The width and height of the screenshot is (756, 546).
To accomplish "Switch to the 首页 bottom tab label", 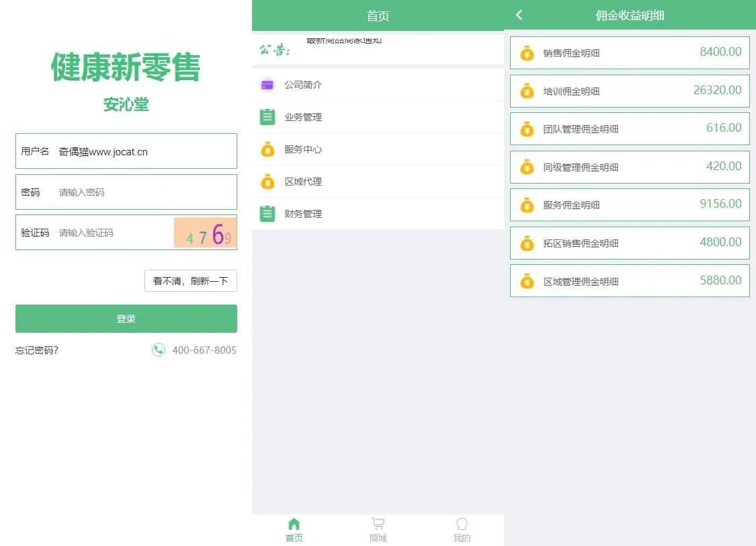I will pyautogui.click(x=294, y=538).
